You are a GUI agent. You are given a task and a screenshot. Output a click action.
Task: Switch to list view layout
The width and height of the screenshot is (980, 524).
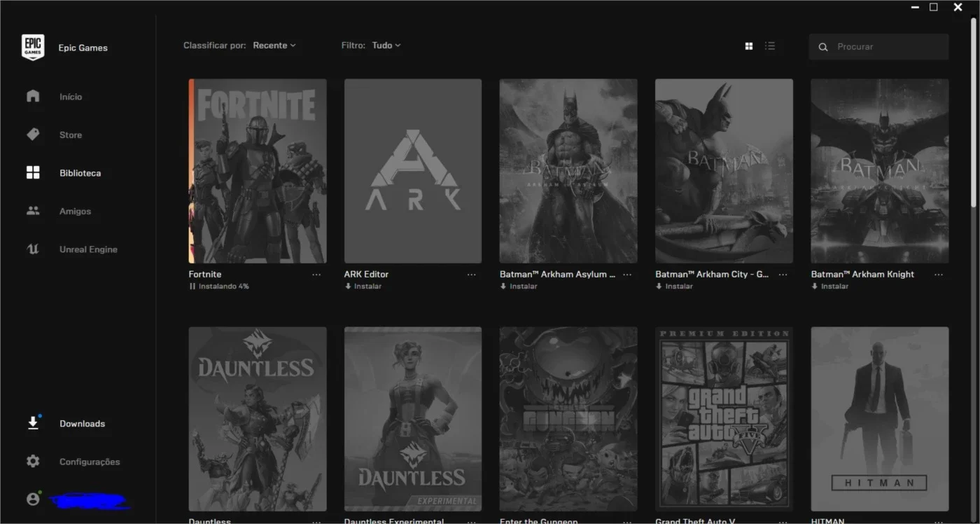(x=770, y=46)
